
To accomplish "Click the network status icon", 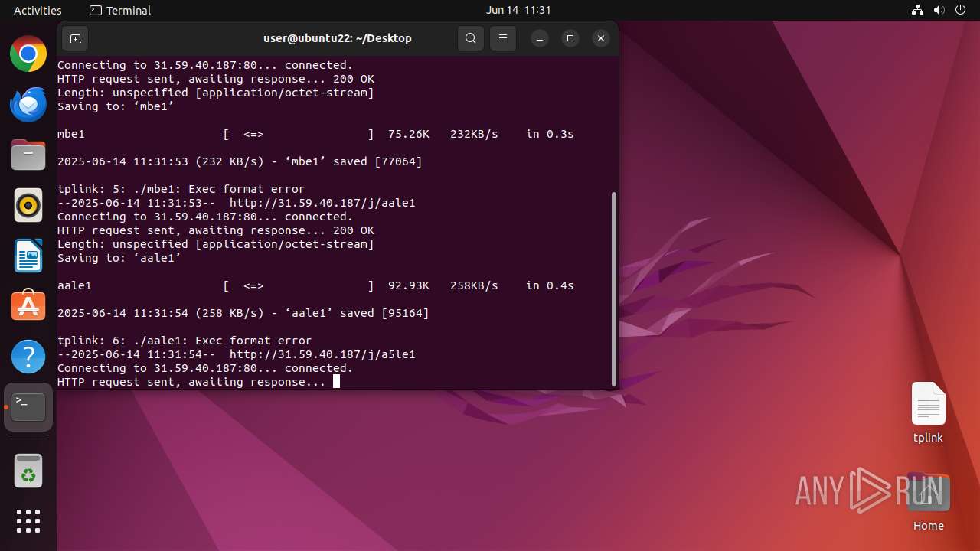I will 917,10.
